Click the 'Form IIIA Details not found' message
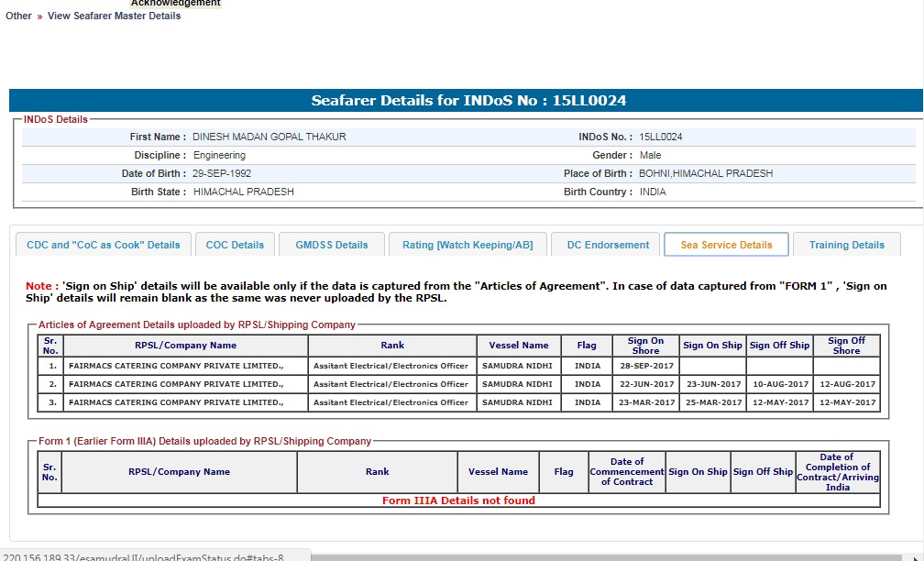The image size is (924, 561). (x=458, y=500)
